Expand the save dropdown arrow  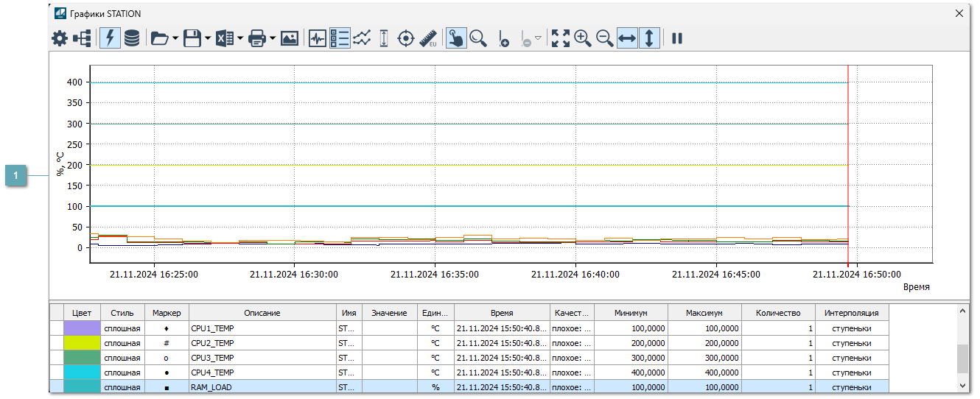pos(208,39)
